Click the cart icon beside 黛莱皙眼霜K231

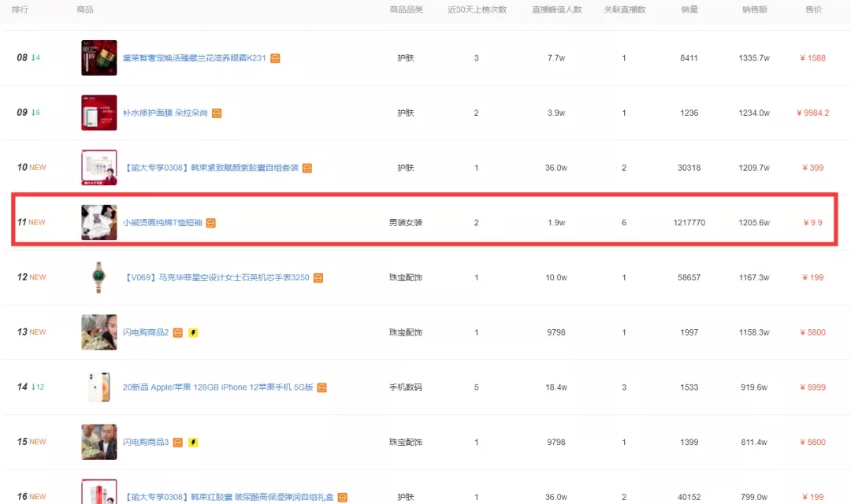(273, 57)
